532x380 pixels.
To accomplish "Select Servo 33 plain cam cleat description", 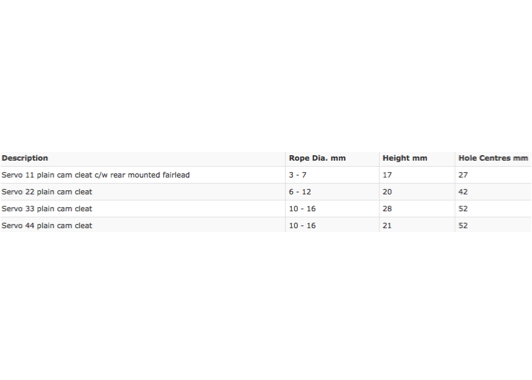I will tap(47, 209).
